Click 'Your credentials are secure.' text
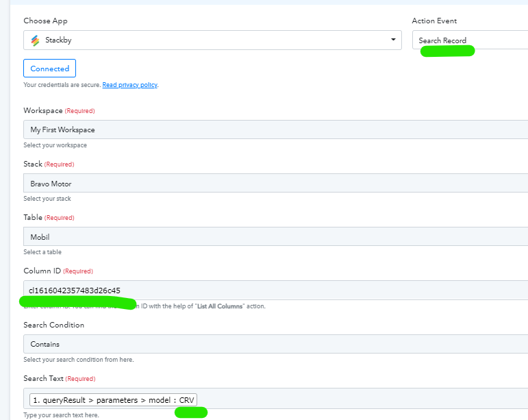528x420 pixels. (x=62, y=85)
